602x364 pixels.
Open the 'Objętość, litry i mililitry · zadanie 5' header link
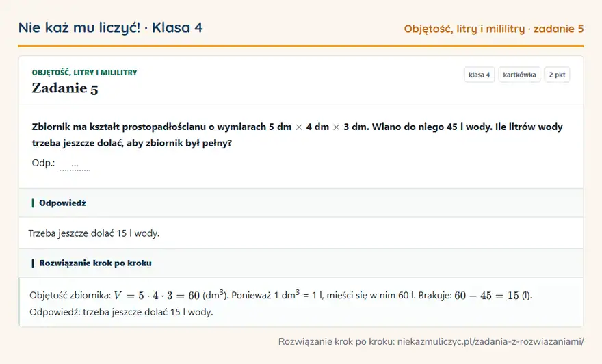coord(494,29)
